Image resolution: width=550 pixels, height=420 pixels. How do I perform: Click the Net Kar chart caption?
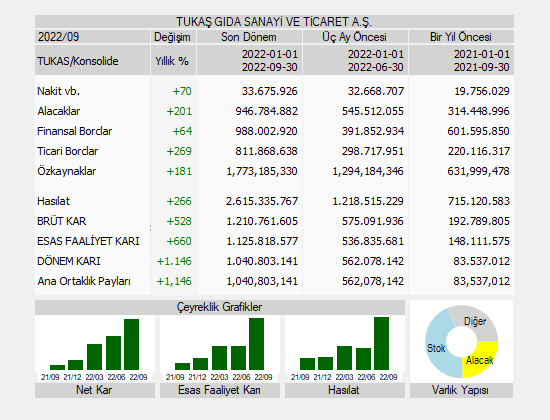pyautogui.click(x=95, y=390)
